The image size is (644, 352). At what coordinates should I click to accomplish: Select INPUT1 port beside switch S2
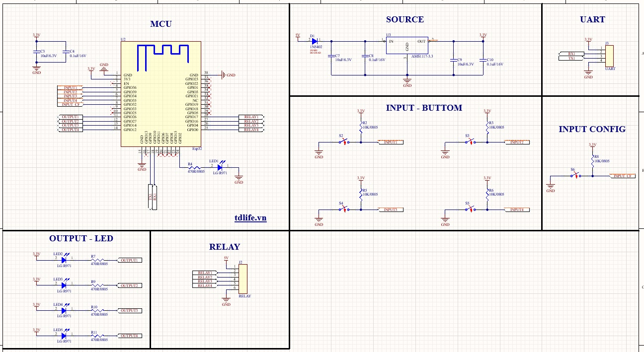click(x=391, y=142)
